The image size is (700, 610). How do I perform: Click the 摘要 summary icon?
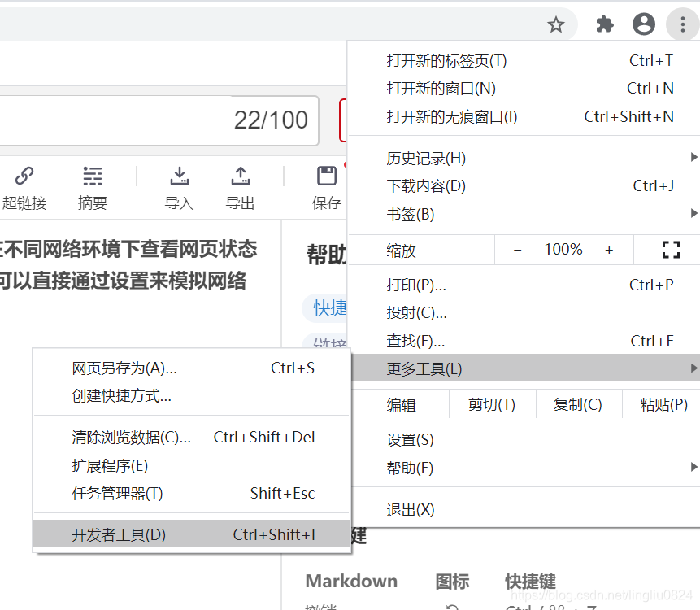tap(92, 187)
